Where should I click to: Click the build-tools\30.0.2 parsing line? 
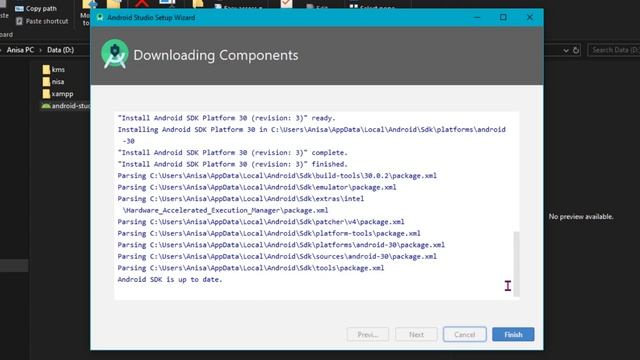pyautogui.click(x=277, y=176)
